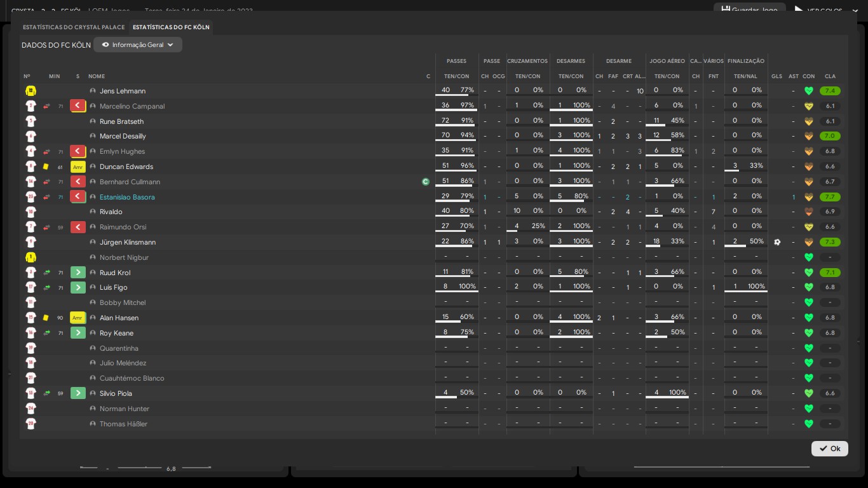Click the green substituted-on arrow for Luis Figo
This screenshot has height=488, width=868.
tap(78, 287)
